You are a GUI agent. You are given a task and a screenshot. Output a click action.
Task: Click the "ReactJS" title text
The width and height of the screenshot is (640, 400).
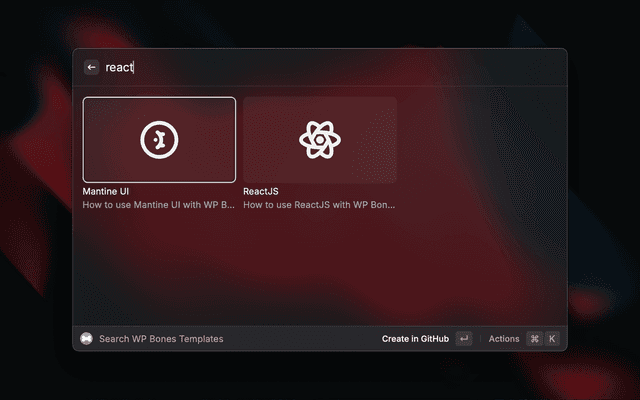pos(261,191)
